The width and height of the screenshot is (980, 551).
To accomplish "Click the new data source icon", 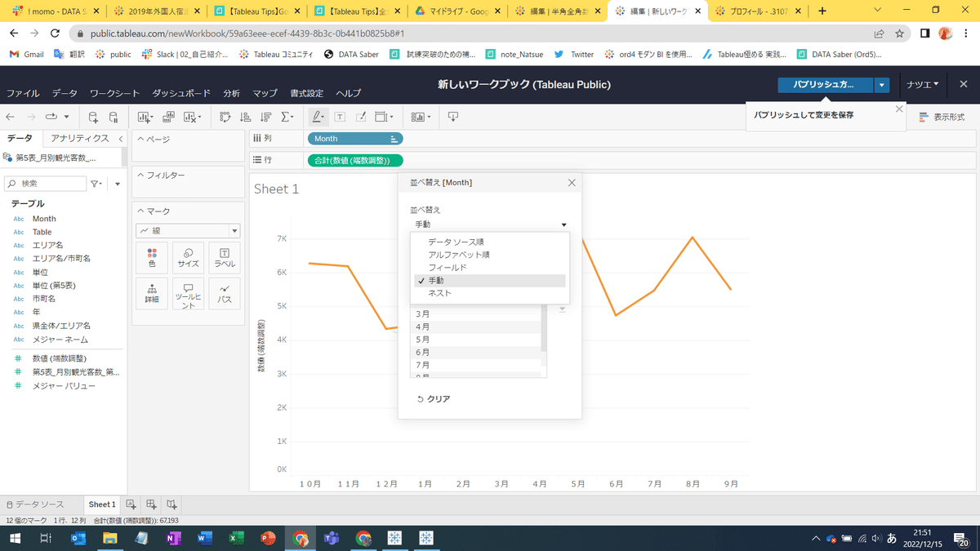I will coord(93,117).
